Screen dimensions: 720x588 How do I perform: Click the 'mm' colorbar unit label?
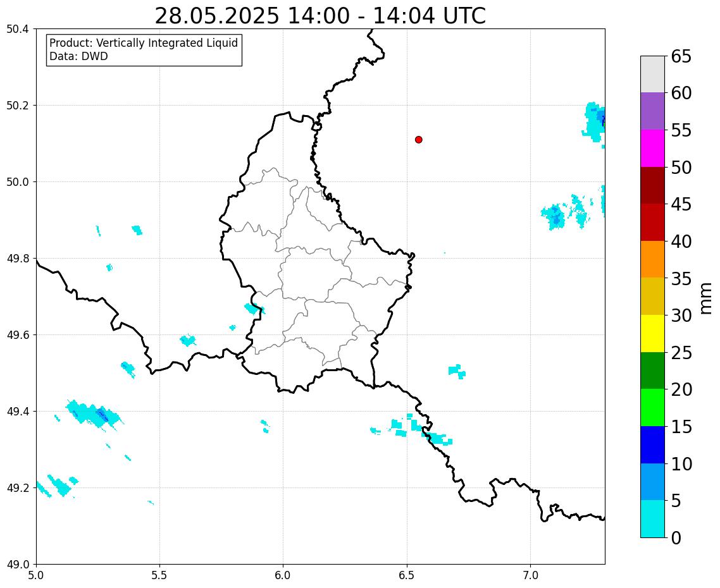[x=706, y=298]
